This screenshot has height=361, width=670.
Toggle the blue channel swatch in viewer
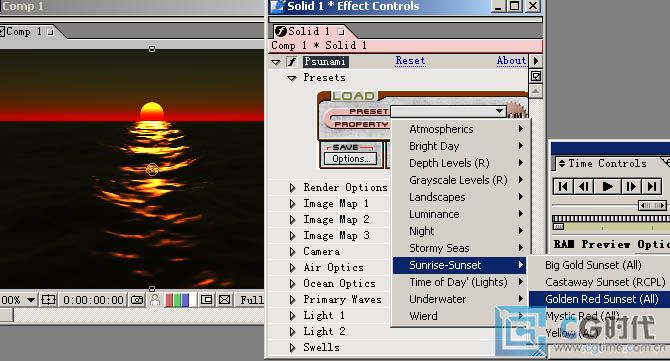point(185,300)
